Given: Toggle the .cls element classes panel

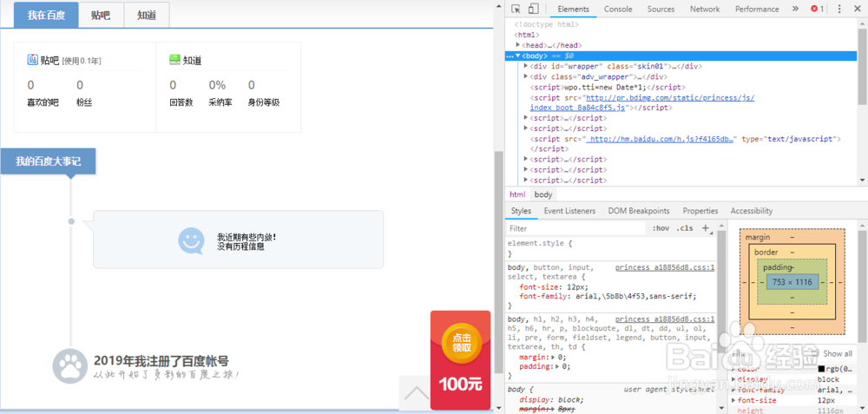Looking at the screenshot, I should (x=684, y=228).
